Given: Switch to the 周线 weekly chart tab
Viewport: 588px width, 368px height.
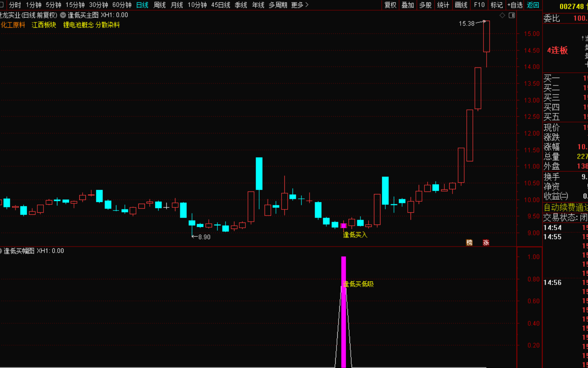Looking at the screenshot, I should [x=160, y=5].
